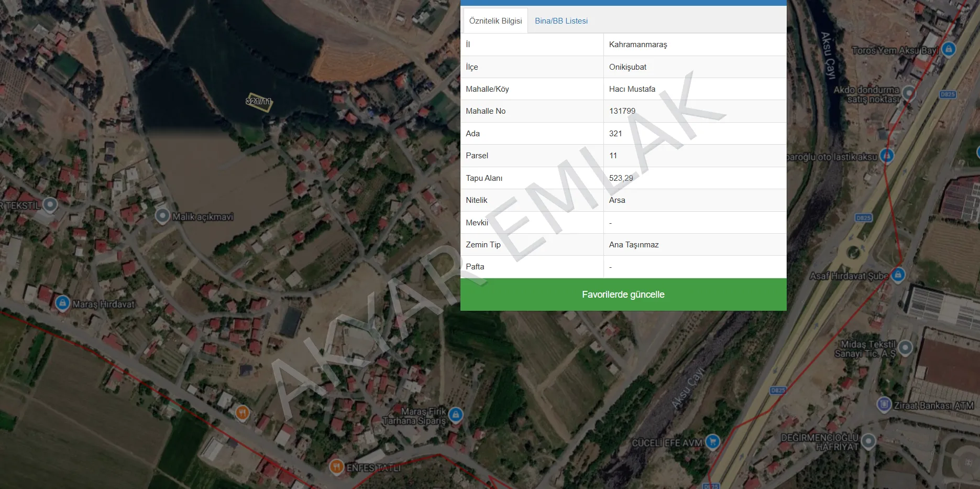Click the Ziraat Bankası ATM map label

pyautogui.click(x=934, y=405)
